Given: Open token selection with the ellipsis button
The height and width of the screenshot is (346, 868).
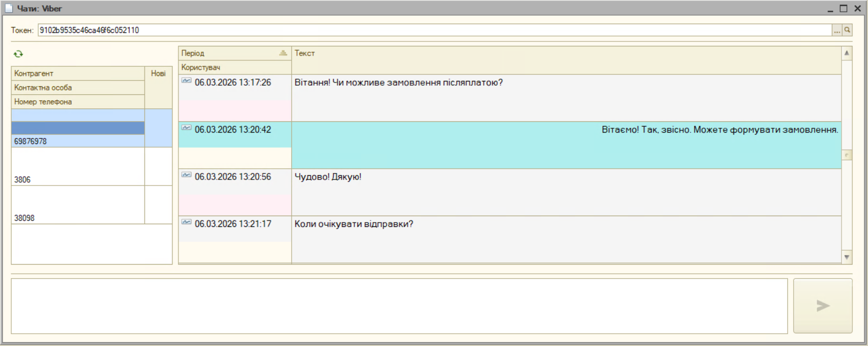Looking at the screenshot, I should coord(837,30).
